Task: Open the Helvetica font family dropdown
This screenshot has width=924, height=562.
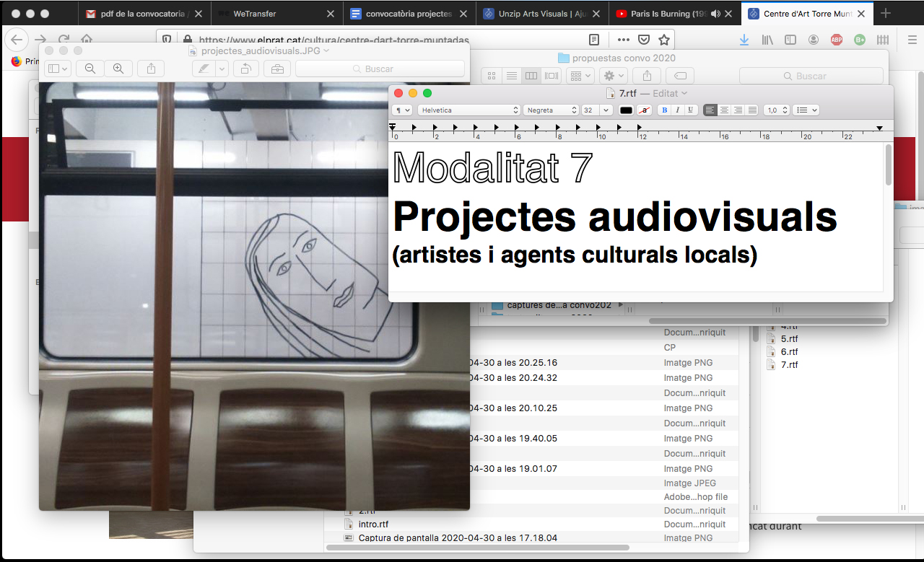Action: tap(468, 110)
